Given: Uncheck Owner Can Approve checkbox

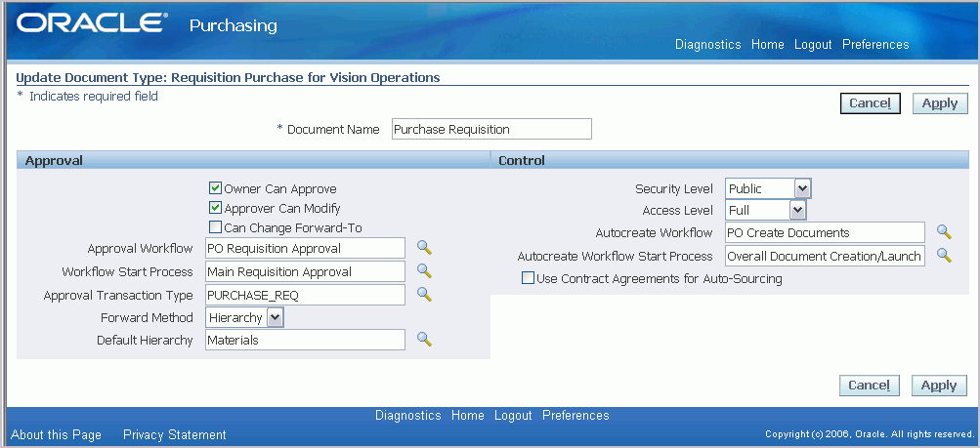Looking at the screenshot, I should pos(215,188).
